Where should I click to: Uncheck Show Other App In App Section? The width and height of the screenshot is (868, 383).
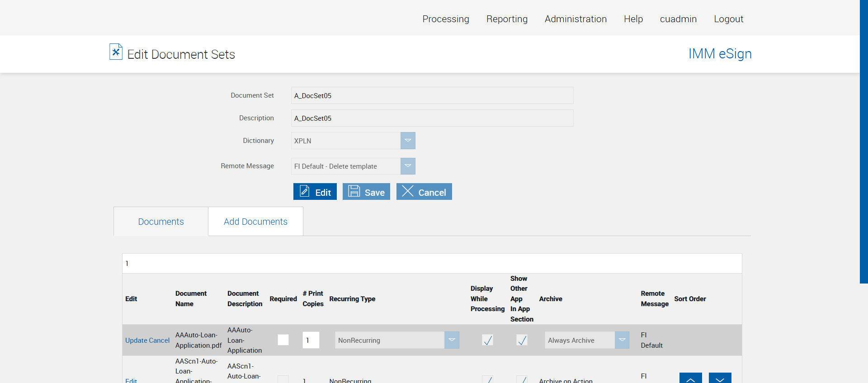tap(522, 340)
